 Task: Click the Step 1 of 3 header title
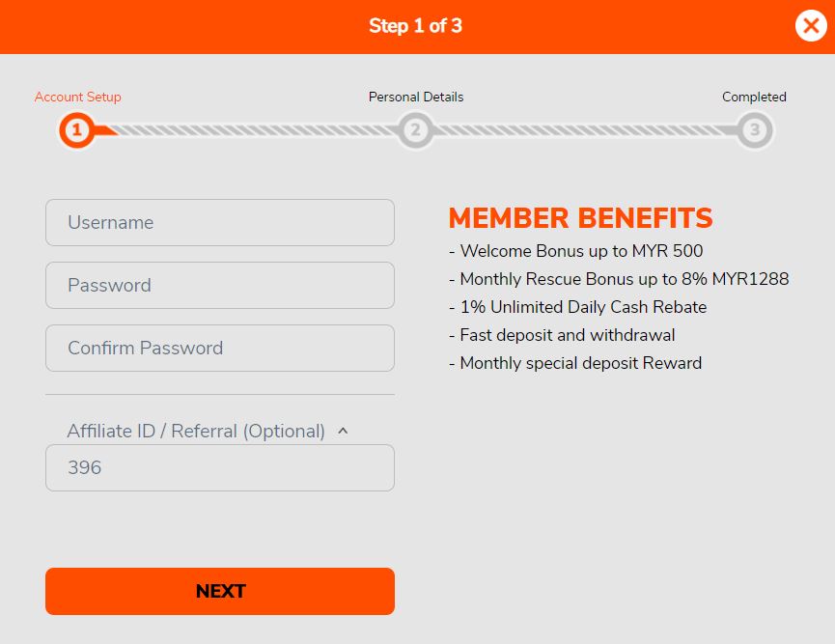tap(415, 26)
